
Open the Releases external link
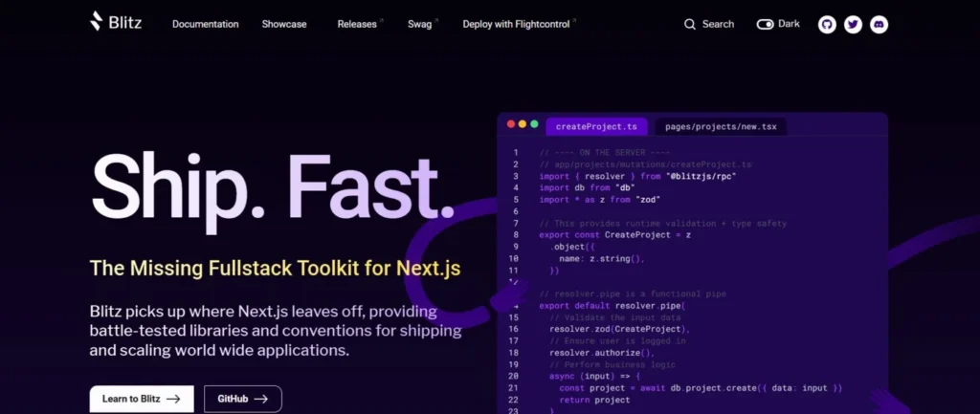(360, 24)
